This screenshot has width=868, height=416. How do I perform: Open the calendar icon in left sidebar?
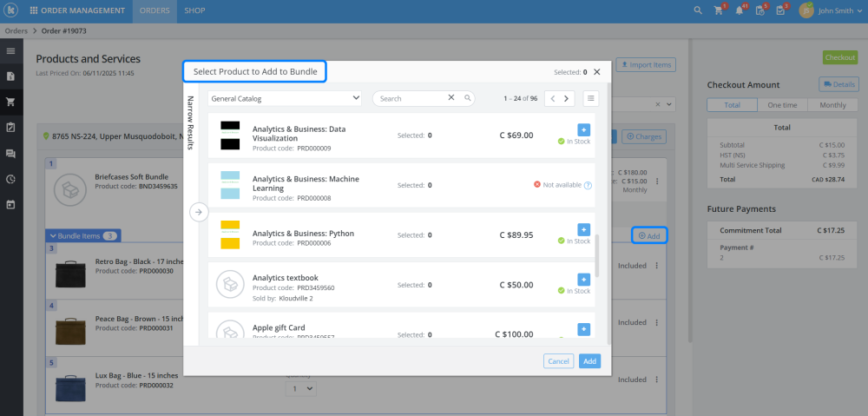10,204
